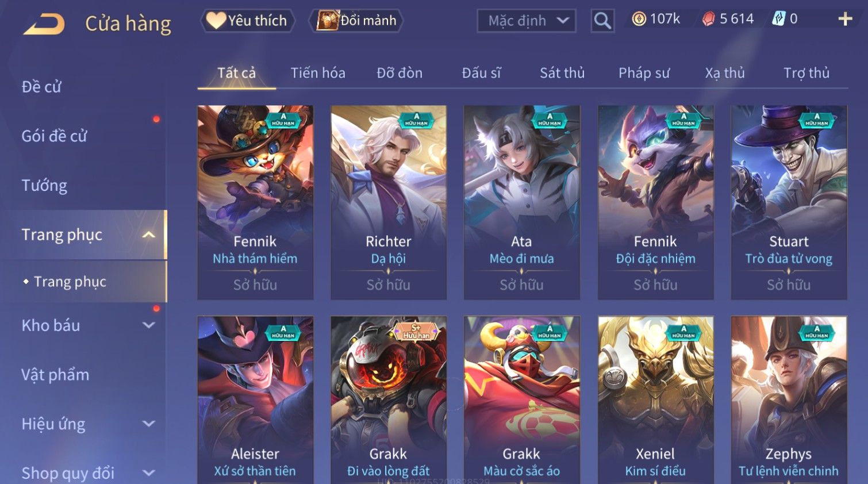
Task: Switch to the Pháp sư tab
Action: tap(644, 73)
